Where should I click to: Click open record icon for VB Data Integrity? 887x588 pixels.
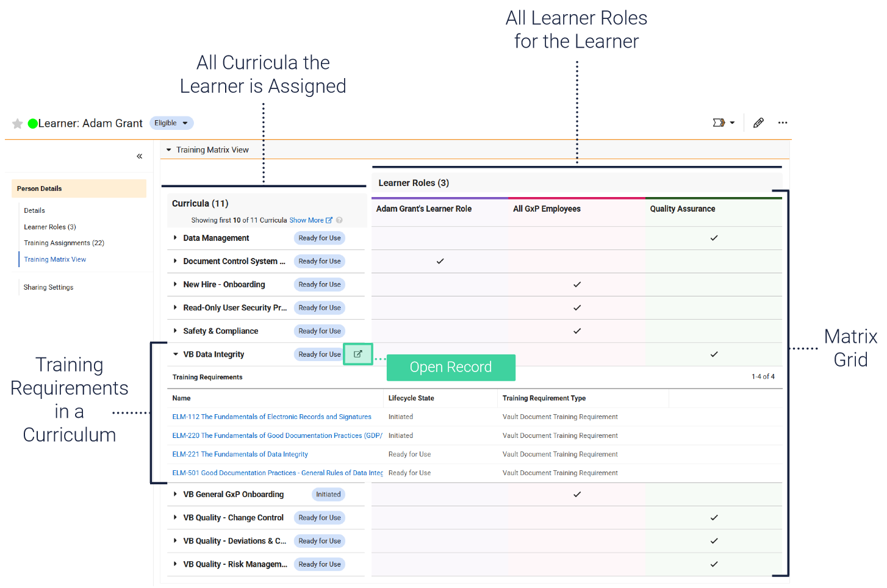(x=358, y=354)
